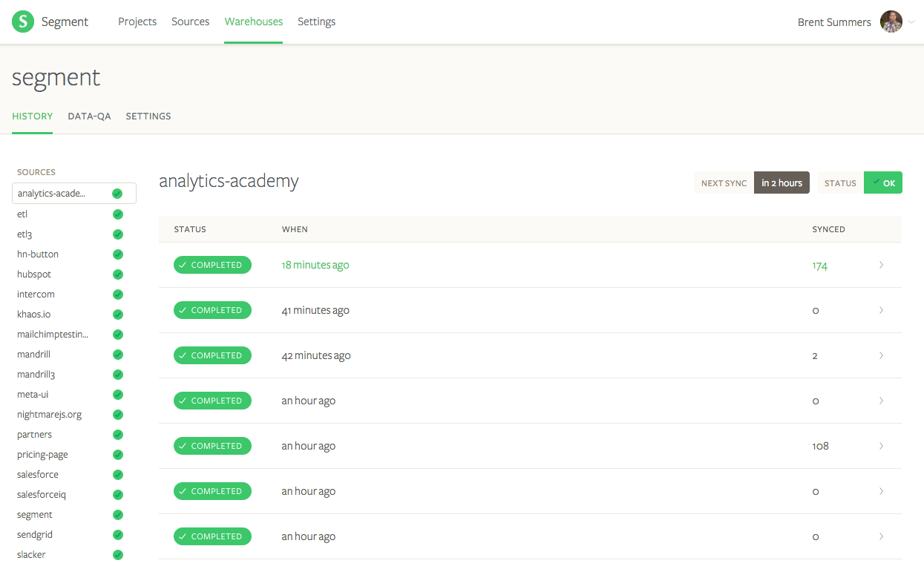
Task: Click the '42 minutes ago' timestamp
Action: (316, 355)
